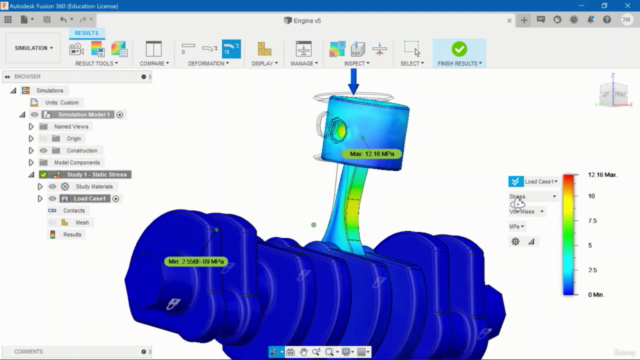Click the Min 2.556E-09 MPa probe label
The width and height of the screenshot is (640, 360).
pos(196,262)
